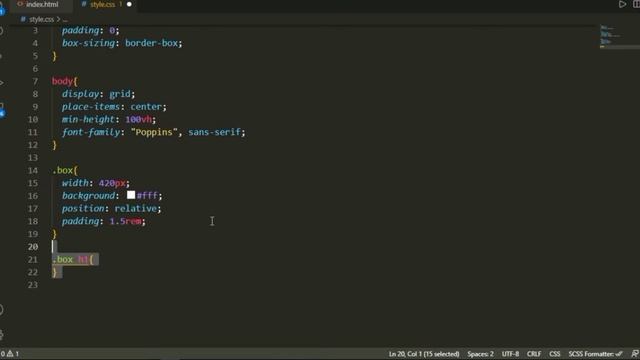
Task: Select the style.css editor tab
Action: [103, 4]
